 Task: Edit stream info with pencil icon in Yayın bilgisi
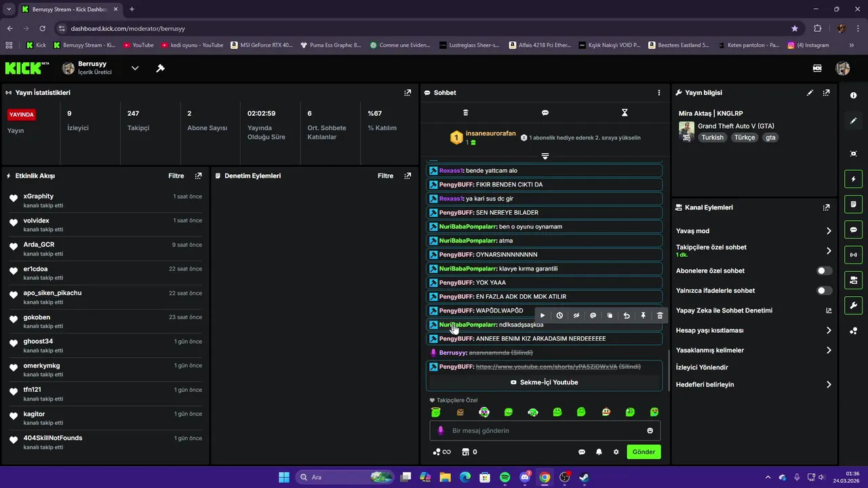[810, 93]
